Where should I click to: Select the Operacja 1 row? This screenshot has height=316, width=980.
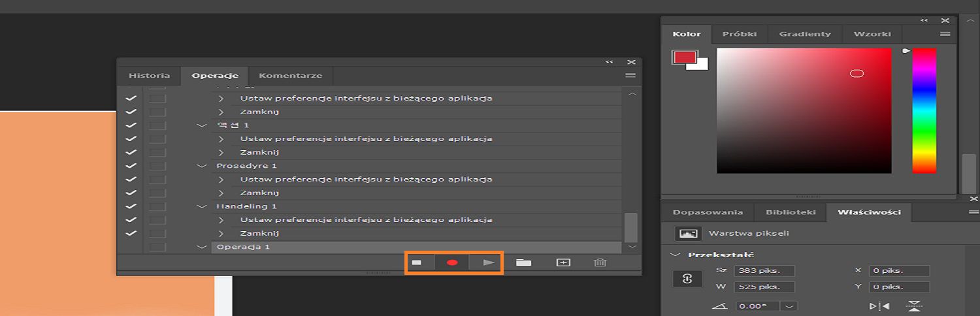click(416, 247)
